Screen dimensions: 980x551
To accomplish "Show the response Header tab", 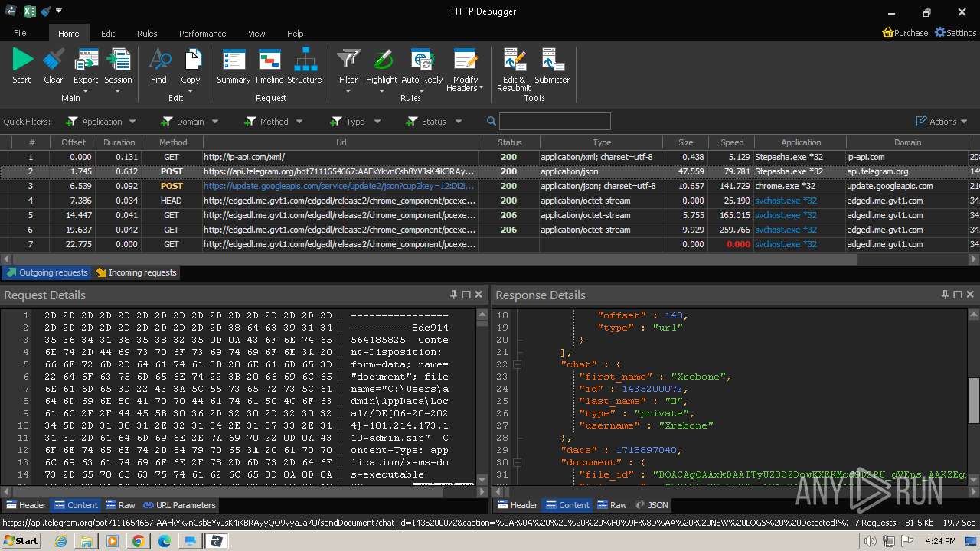I will (x=518, y=505).
